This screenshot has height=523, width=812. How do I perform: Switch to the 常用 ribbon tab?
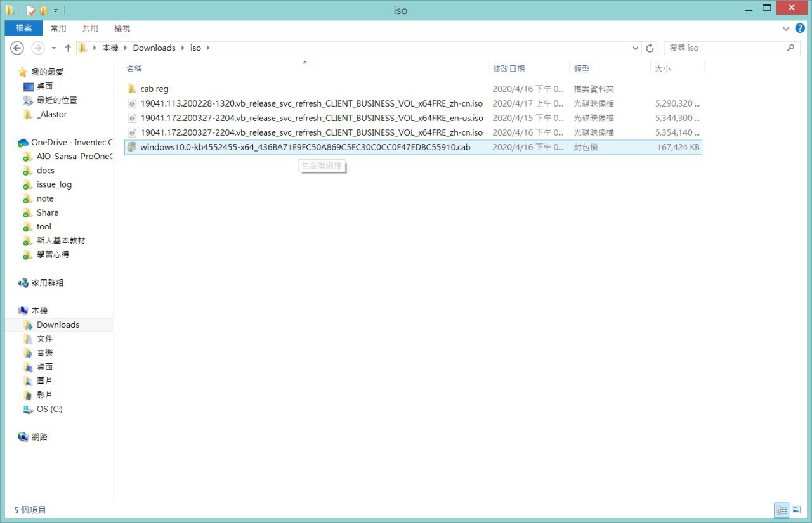click(x=58, y=28)
